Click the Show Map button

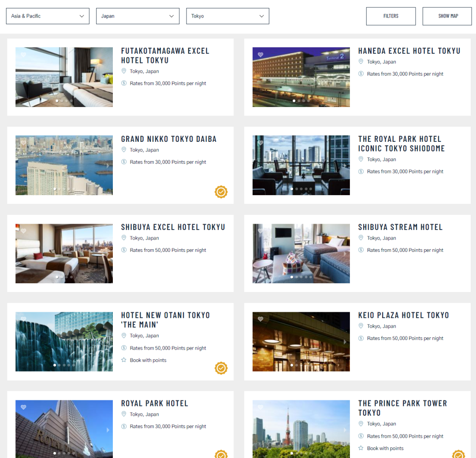pyautogui.click(x=447, y=16)
